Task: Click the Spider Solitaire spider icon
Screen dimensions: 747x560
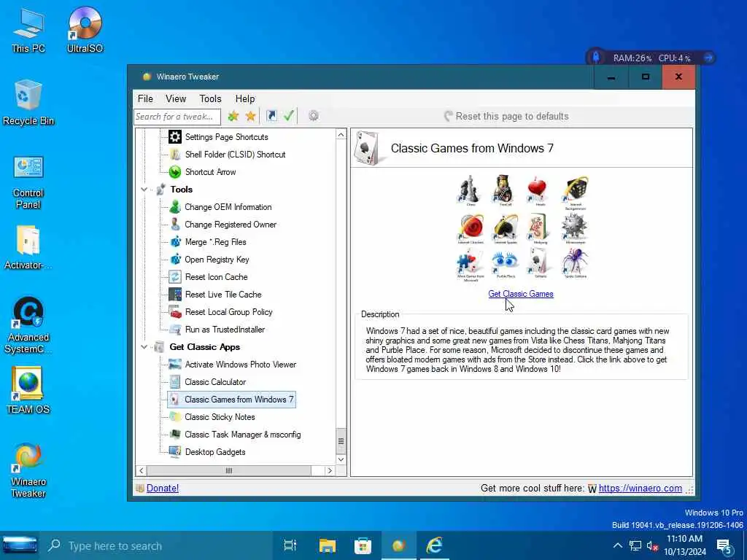Action: (575, 262)
